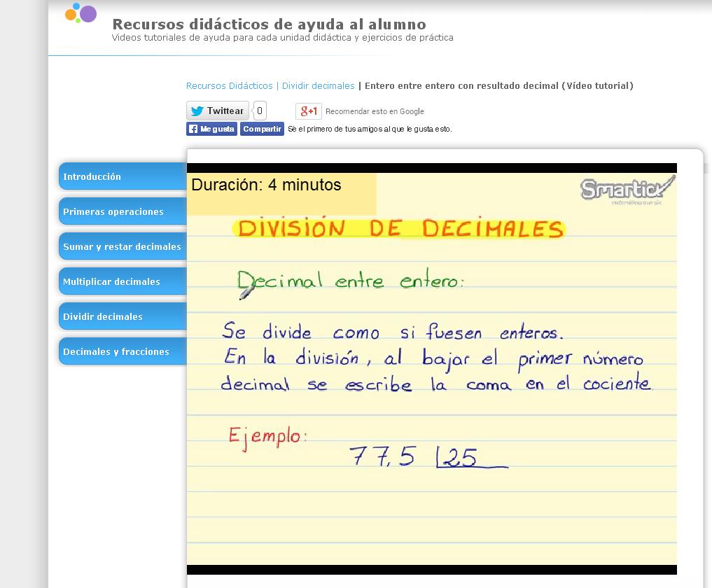Click the Smartick logo watermark in video
This screenshot has width=712, height=588.
tap(627, 189)
